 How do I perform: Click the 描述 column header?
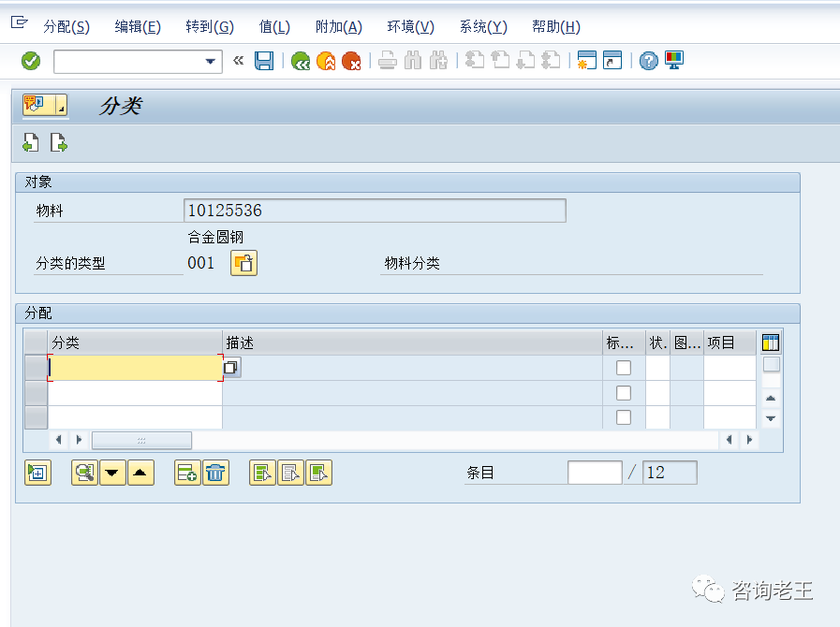pos(412,343)
